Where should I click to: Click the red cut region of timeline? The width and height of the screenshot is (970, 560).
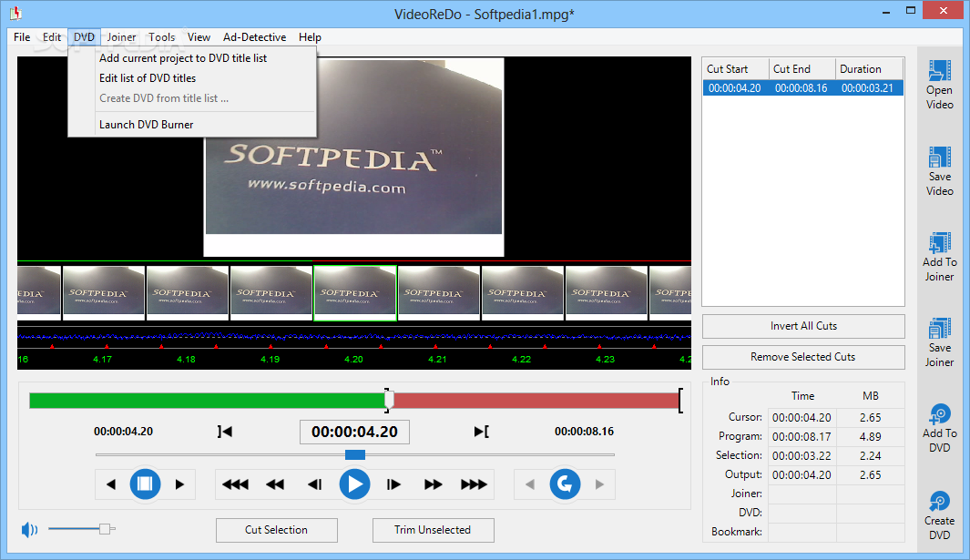536,401
